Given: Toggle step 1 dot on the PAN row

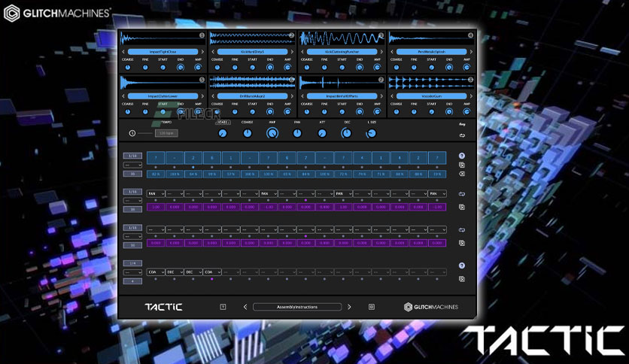Looking at the screenshot, I should click(x=156, y=200).
